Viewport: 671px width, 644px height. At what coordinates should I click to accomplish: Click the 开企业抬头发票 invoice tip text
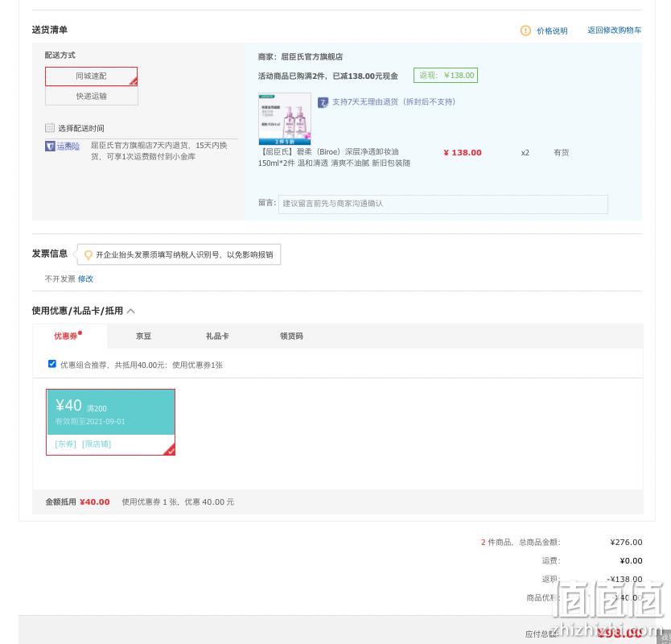(184, 254)
